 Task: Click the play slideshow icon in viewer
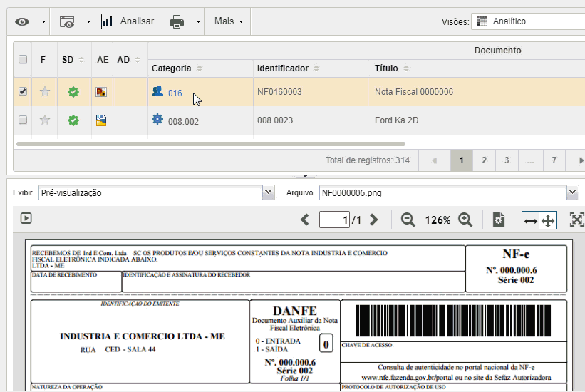26,218
